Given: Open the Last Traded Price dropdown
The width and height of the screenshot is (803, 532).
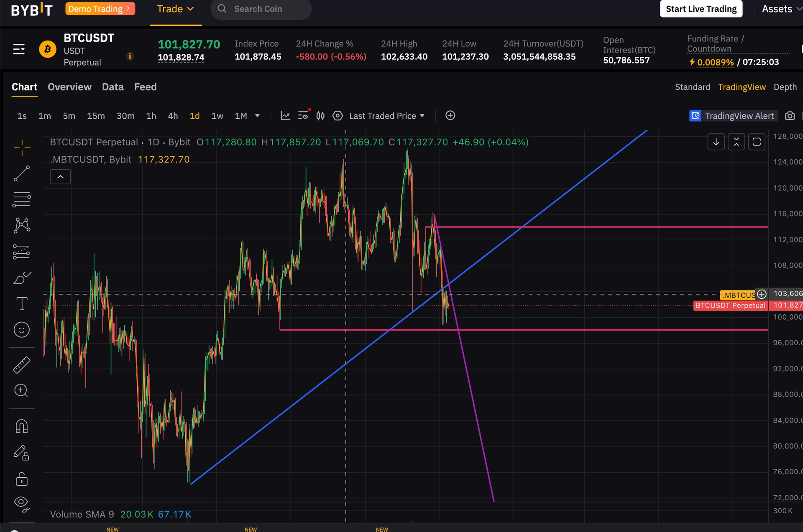Looking at the screenshot, I should pos(387,116).
